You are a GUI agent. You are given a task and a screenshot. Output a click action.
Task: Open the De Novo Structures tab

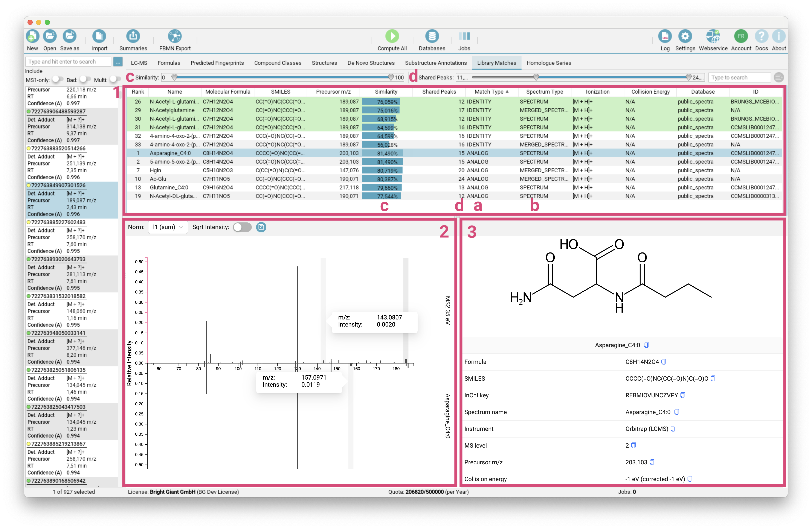click(x=371, y=63)
